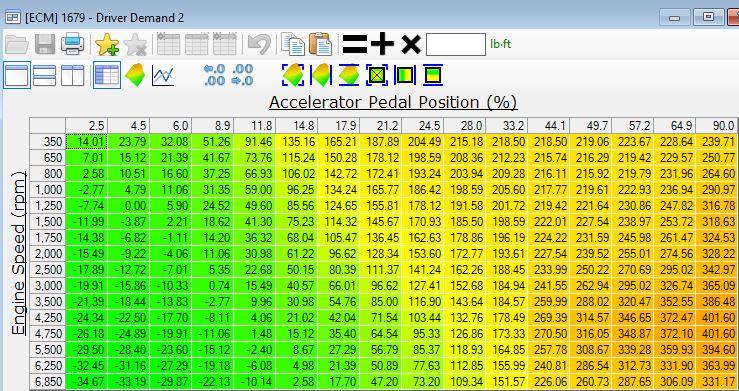
Task: Select the 350 rpm row header
Action: pyautogui.click(x=48, y=142)
